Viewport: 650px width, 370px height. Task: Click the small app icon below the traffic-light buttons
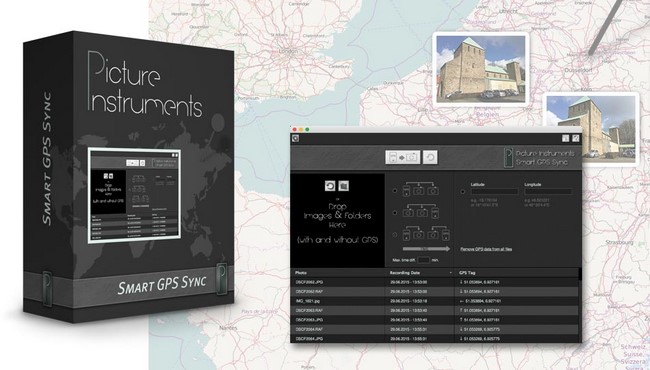pyautogui.click(x=296, y=138)
